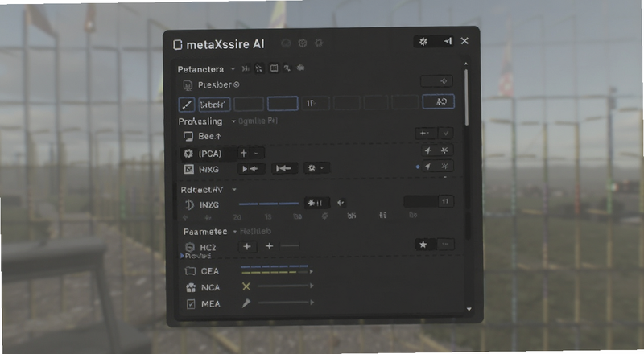Click the blue-outlined button at end of slot row
The width and height of the screenshot is (644, 354).
tap(439, 101)
